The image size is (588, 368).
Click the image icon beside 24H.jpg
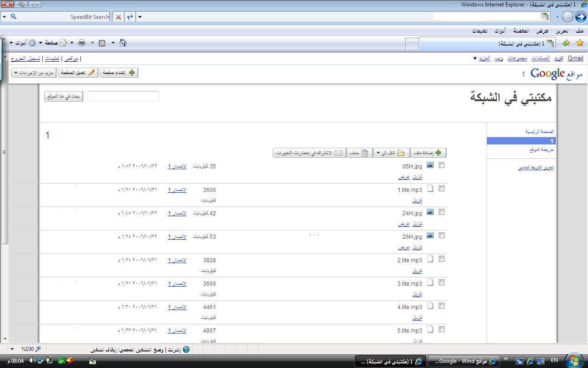click(430, 212)
